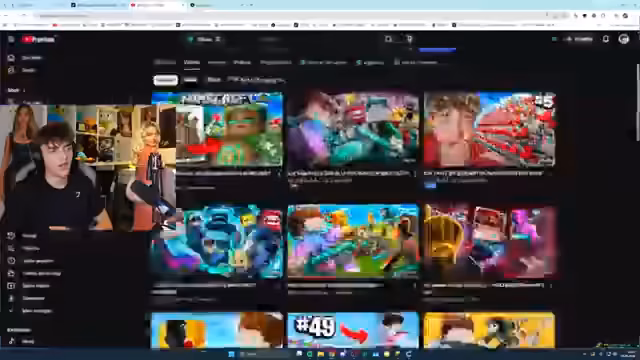Select the Videos tab on the channel
Image resolution: width=640 pixels, height=360 pixels.
tap(191, 62)
